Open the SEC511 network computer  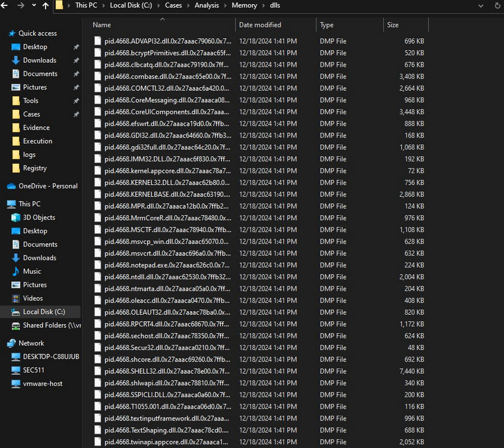33,370
